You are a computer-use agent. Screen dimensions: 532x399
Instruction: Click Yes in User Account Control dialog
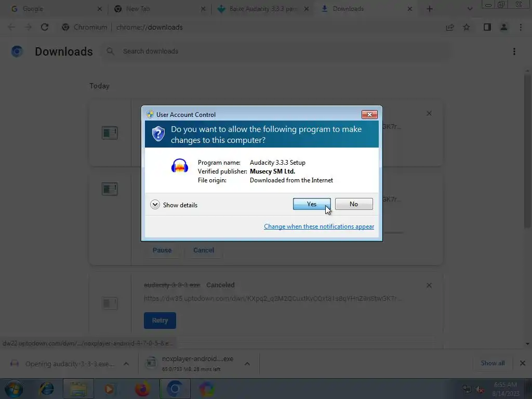pyautogui.click(x=312, y=204)
